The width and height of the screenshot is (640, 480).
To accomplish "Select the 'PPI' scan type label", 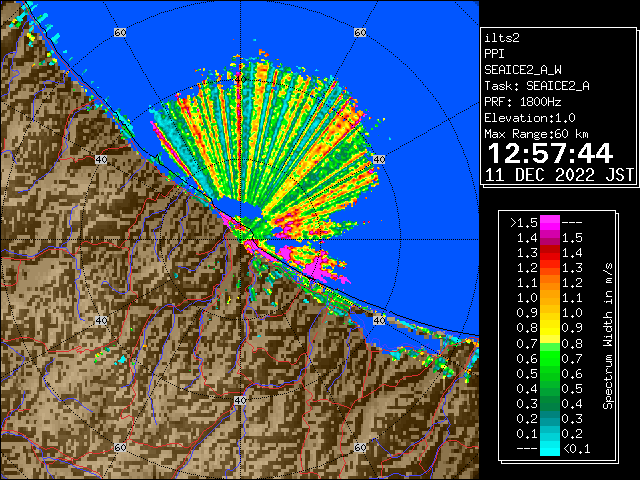I will (494, 54).
